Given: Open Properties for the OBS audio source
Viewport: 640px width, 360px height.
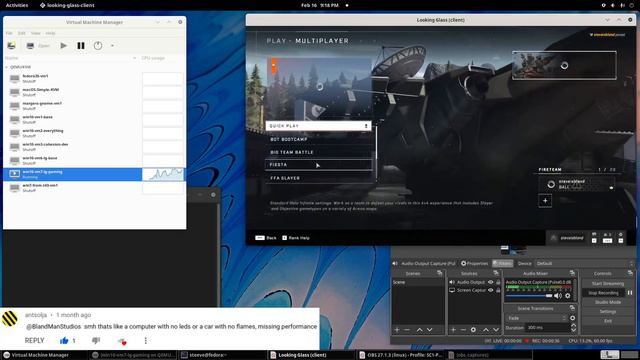Looking at the screenshot, I should pos(474,263).
